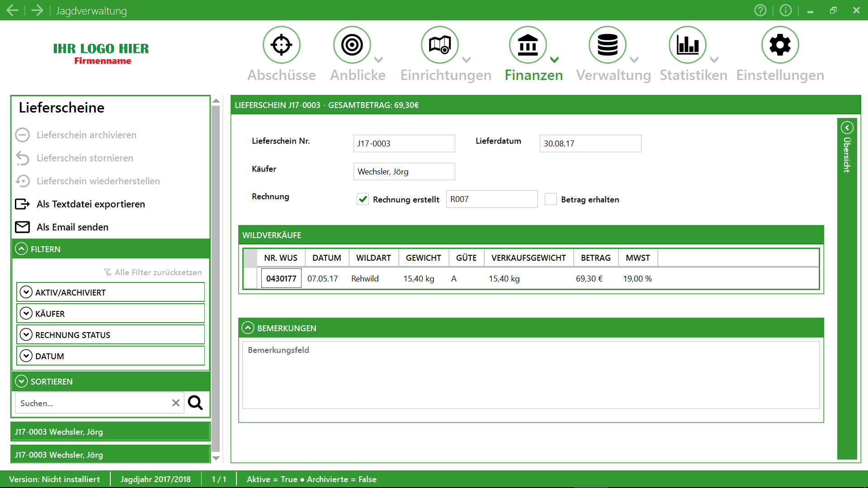868x488 pixels.
Task: Click the invoice number field R007
Action: point(492,199)
